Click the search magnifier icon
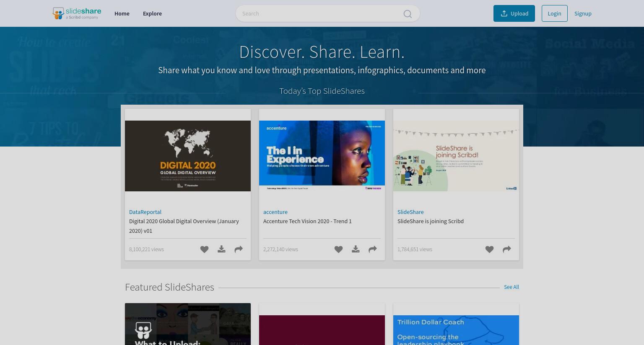 point(408,14)
